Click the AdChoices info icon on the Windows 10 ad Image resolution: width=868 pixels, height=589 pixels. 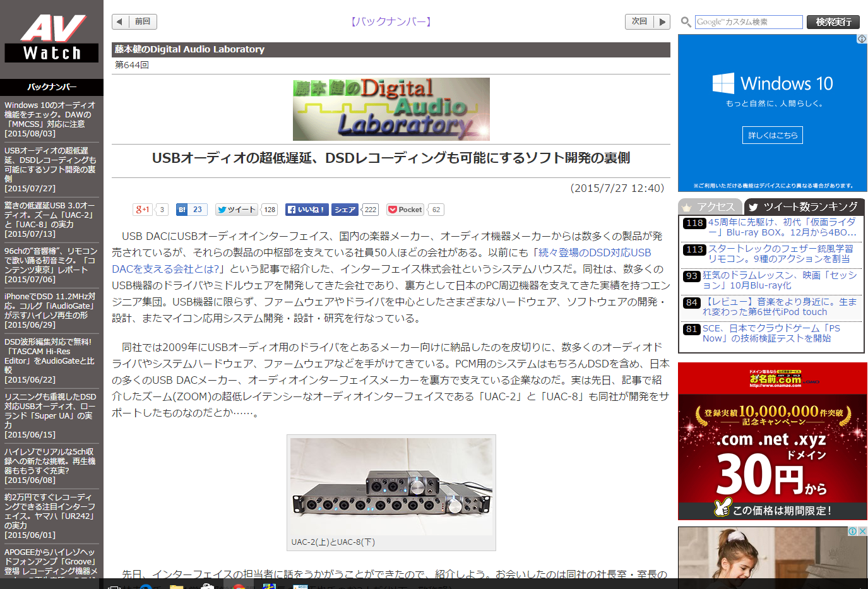[x=862, y=39]
